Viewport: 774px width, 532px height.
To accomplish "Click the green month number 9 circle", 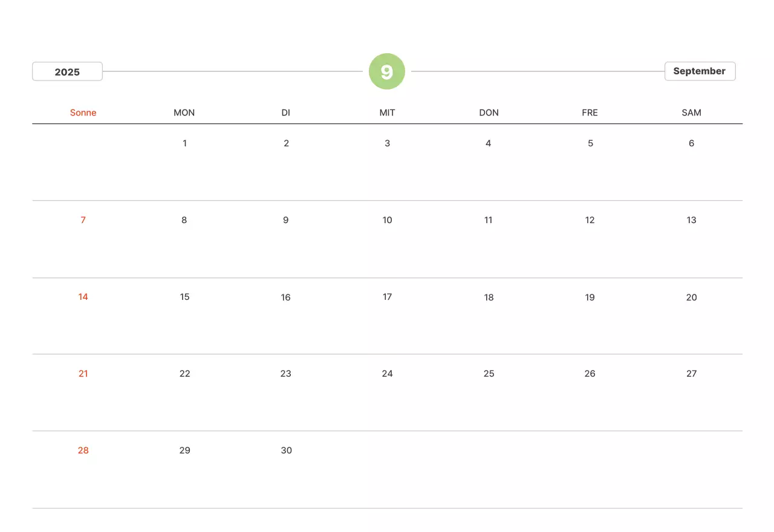I will pyautogui.click(x=387, y=71).
